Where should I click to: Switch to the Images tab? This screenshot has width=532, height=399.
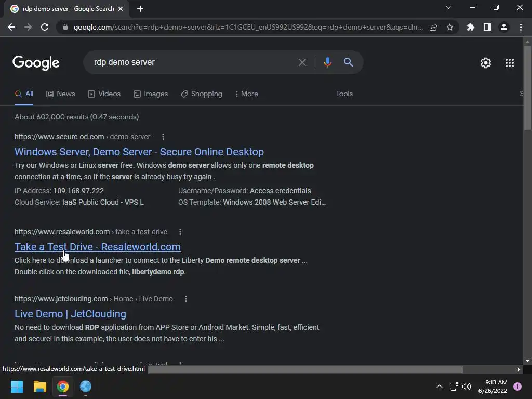click(151, 94)
